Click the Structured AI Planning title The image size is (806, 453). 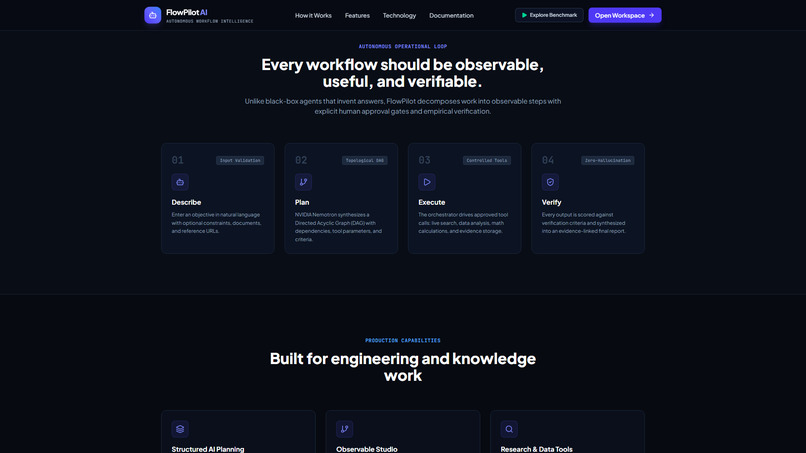click(x=208, y=449)
